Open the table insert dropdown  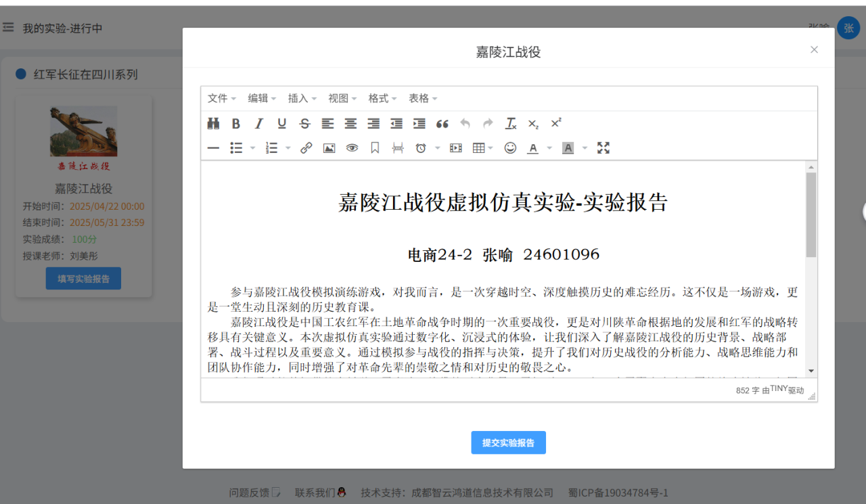[482, 148]
